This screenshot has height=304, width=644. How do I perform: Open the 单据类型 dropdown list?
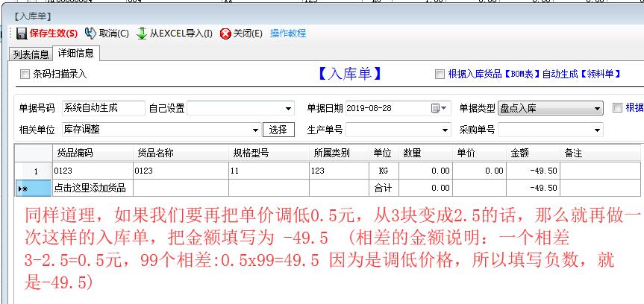pyautogui.click(x=597, y=109)
